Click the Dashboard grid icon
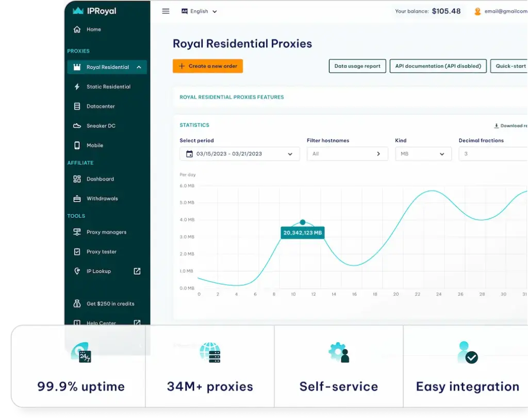 click(77, 179)
